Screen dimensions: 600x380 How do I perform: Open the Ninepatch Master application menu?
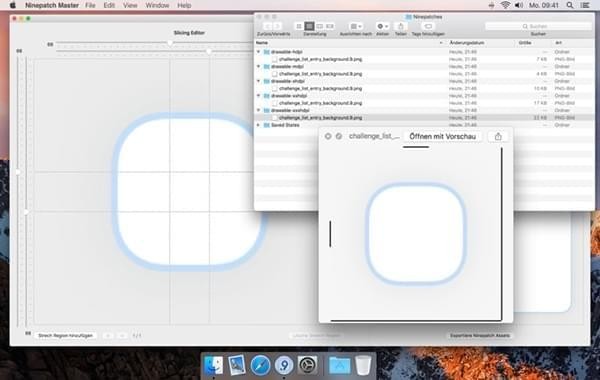(x=52, y=5)
